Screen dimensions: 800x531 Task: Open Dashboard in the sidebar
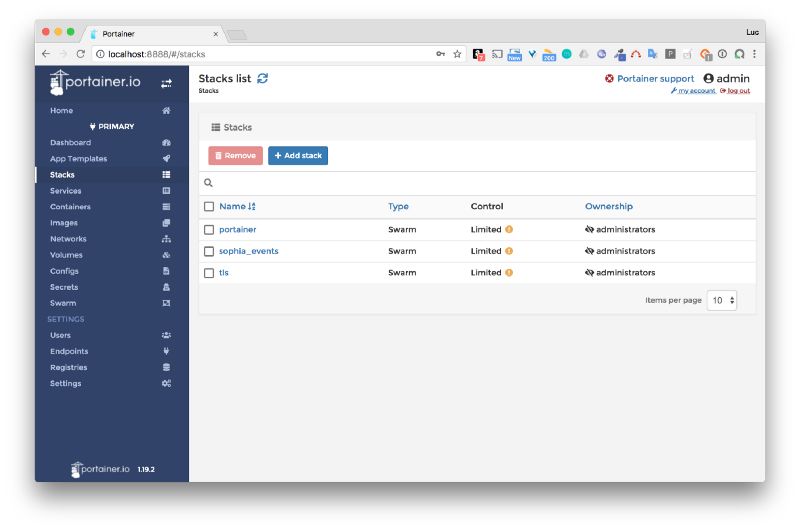click(70, 143)
